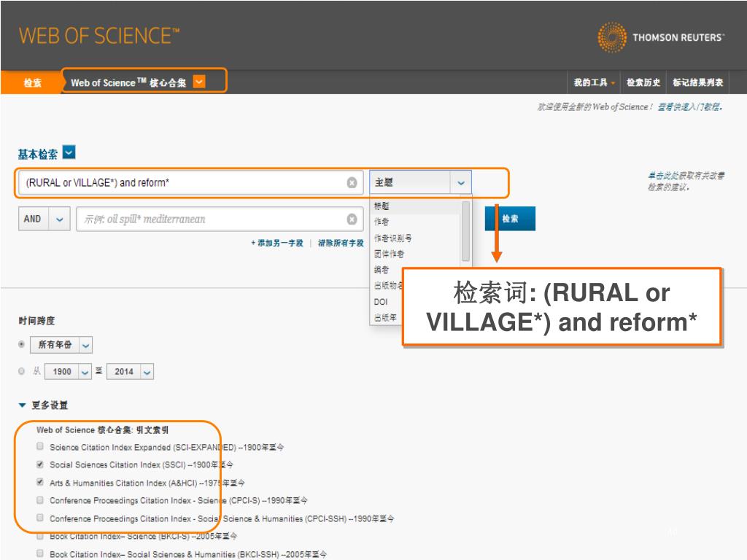The image size is (747, 560).
Task: Open the 主题 field-type dropdown
Action: (461, 182)
